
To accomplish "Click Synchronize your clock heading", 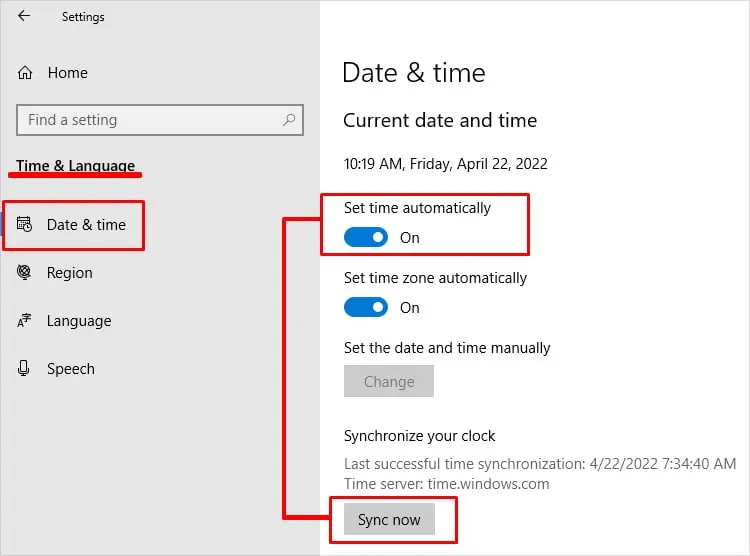I will point(419,436).
